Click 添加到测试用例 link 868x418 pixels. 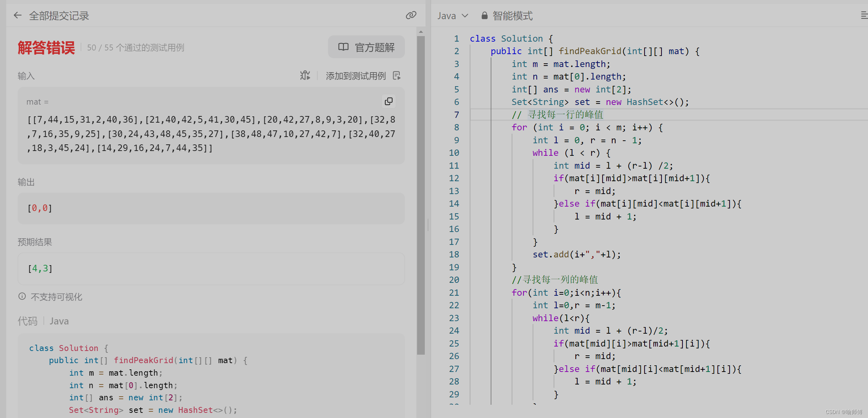click(x=356, y=76)
